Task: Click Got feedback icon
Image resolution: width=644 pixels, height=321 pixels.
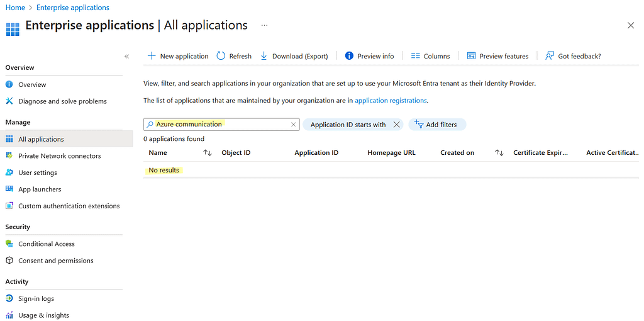Action: pos(550,56)
